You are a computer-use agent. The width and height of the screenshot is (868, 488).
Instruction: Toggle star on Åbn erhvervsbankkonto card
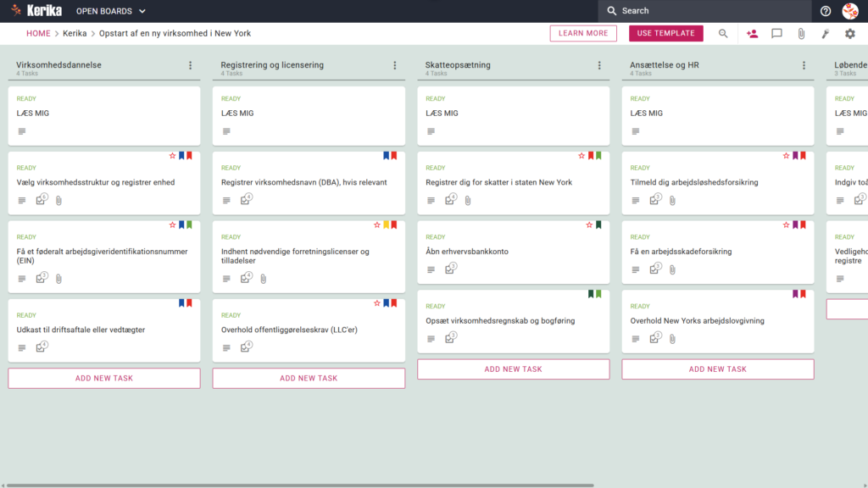point(589,225)
